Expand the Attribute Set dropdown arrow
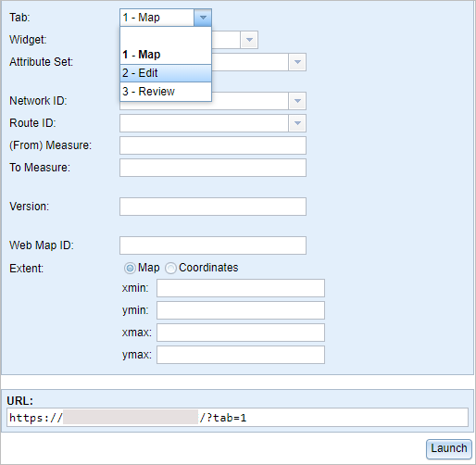The image size is (476, 465). point(297,62)
